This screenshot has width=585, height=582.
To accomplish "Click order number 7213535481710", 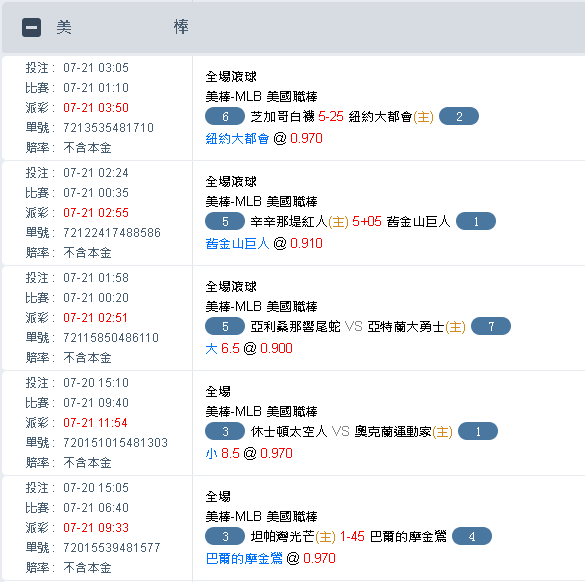I will [108, 128].
